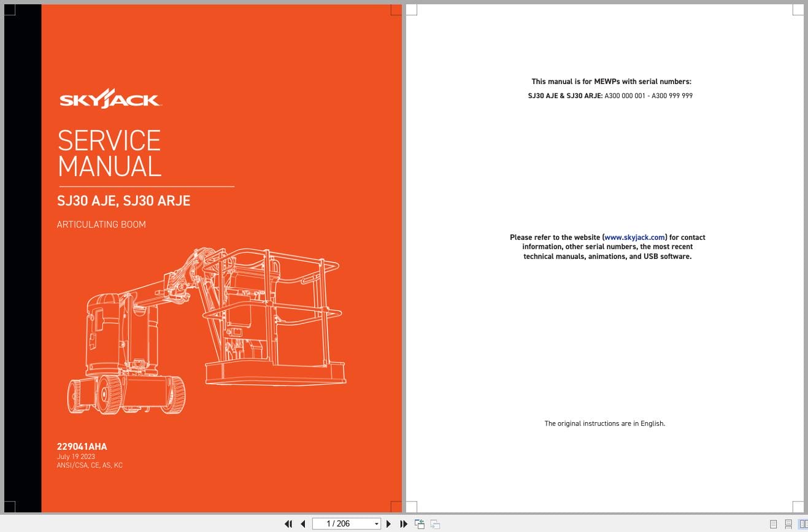Toggle the facing pages spread view
This screenshot has width=808, height=532.
pyautogui.click(x=802, y=525)
